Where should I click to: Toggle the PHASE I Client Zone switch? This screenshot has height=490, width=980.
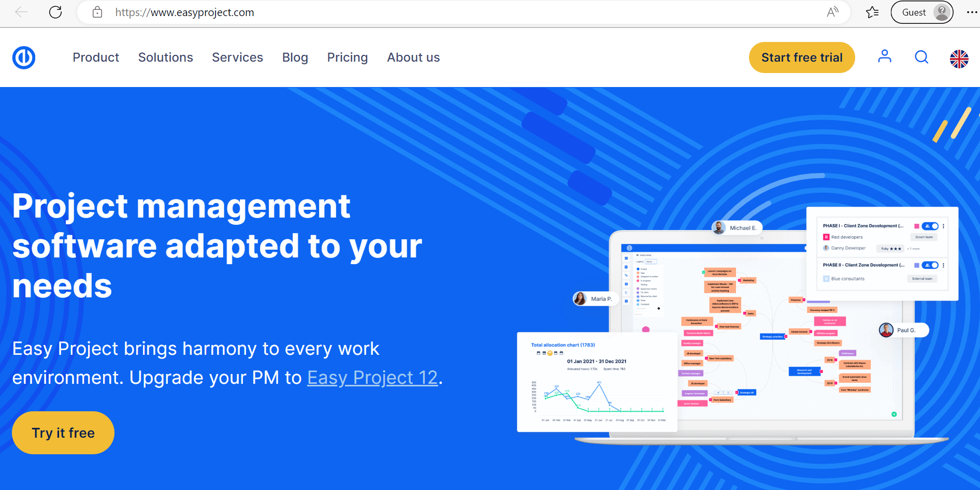(930, 226)
